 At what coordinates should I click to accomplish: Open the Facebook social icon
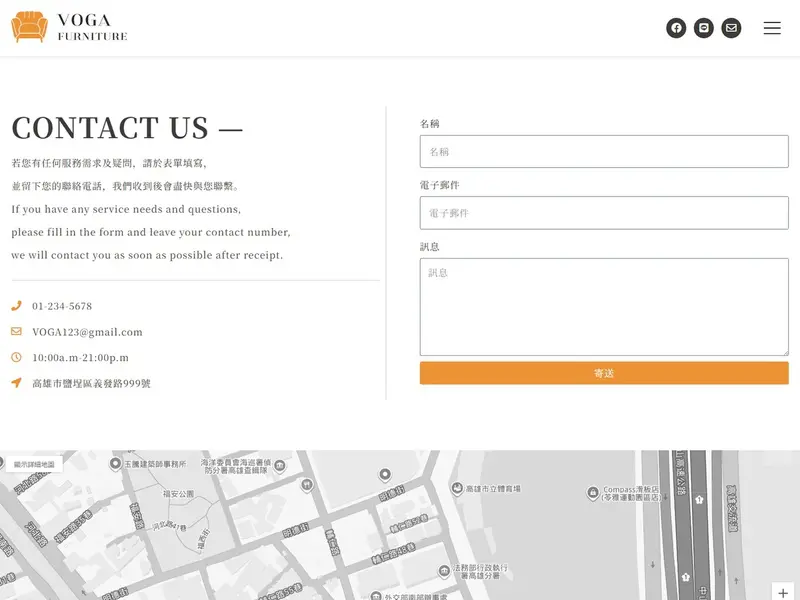tap(676, 28)
